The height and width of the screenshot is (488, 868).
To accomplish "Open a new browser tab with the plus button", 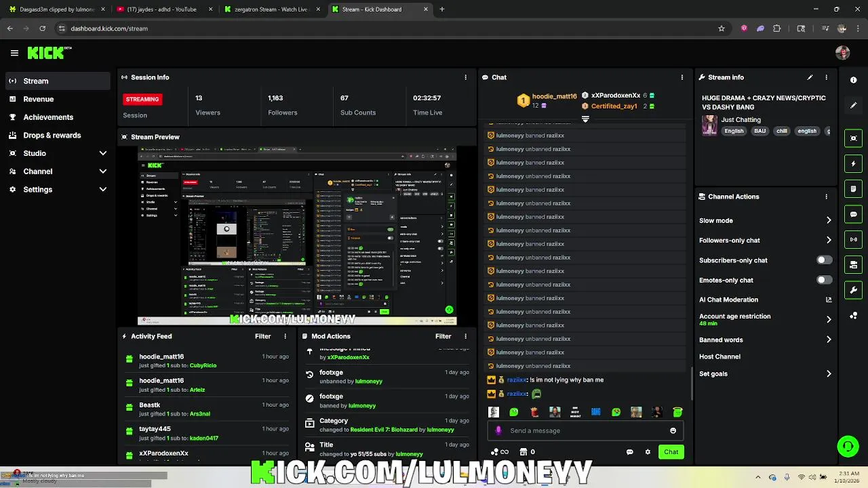I will [x=442, y=9].
